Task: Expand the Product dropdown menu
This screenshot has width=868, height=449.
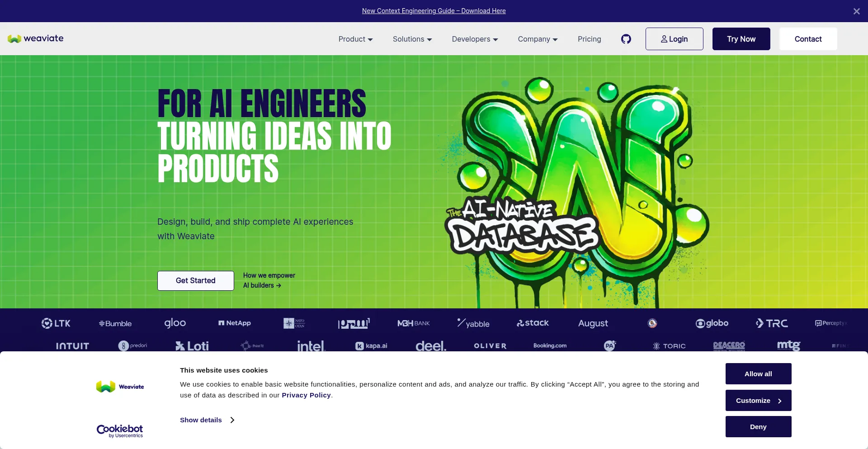Action: click(355, 39)
